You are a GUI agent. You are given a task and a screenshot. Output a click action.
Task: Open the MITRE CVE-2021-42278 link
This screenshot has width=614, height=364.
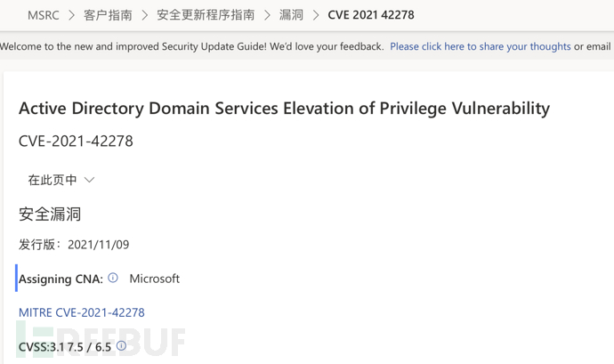click(82, 312)
